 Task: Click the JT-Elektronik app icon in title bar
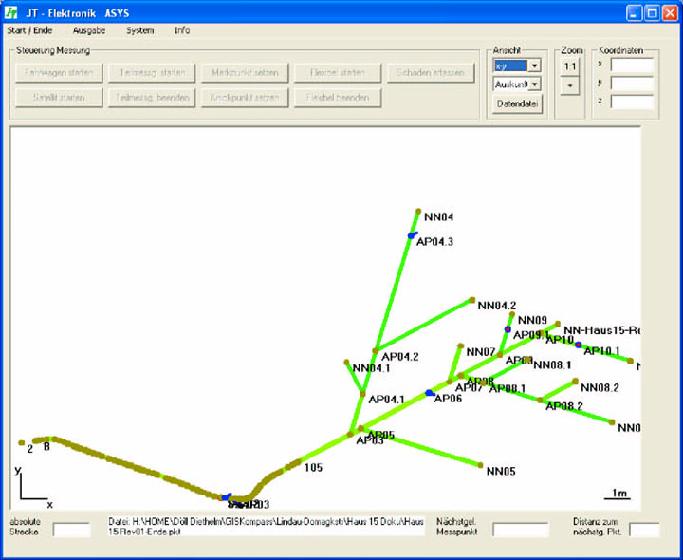(12, 12)
